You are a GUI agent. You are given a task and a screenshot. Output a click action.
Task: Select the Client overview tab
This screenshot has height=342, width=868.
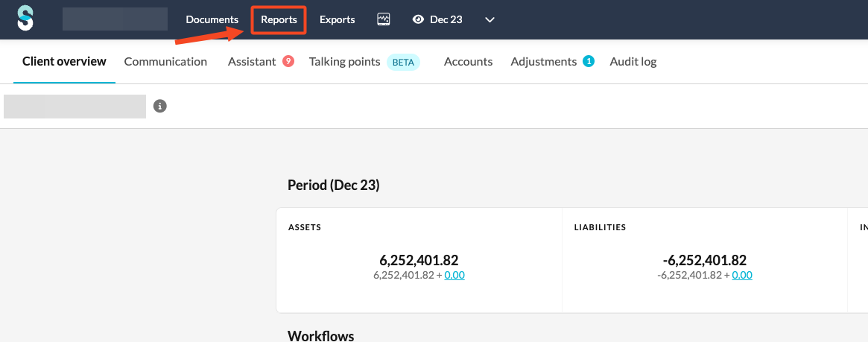pyautogui.click(x=64, y=62)
